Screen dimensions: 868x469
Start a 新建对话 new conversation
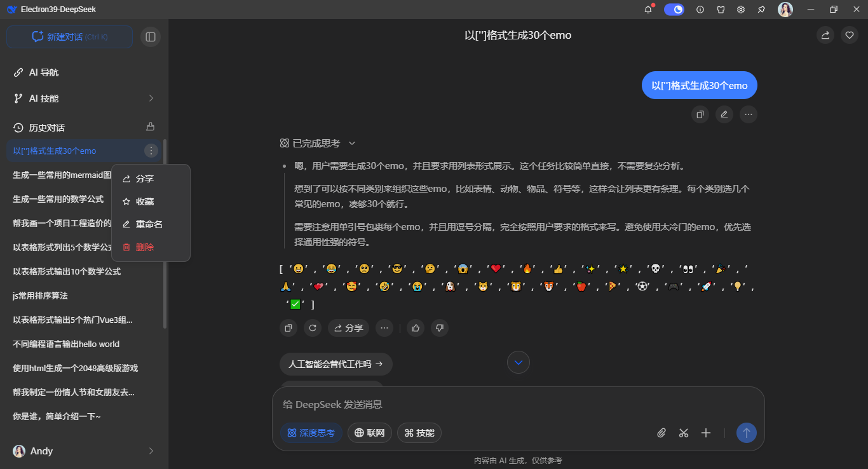[x=69, y=37]
